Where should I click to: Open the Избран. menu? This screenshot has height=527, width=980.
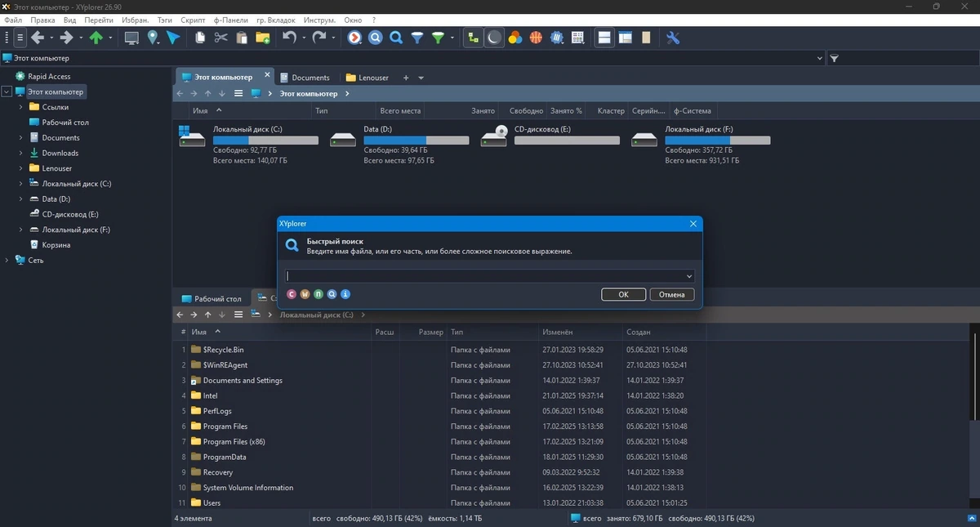coord(134,19)
